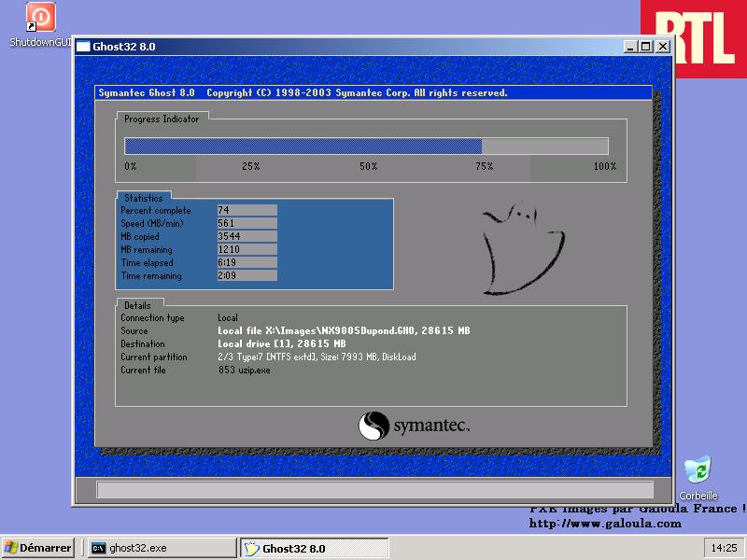Click the "Progress Indicator" group label

(x=162, y=119)
